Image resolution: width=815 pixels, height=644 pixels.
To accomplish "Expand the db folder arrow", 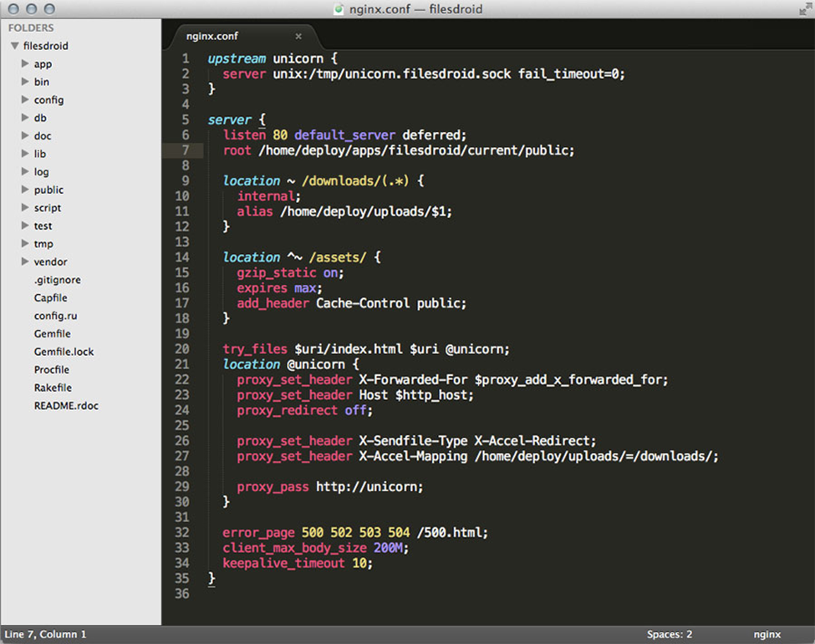I will pos(25,118).
